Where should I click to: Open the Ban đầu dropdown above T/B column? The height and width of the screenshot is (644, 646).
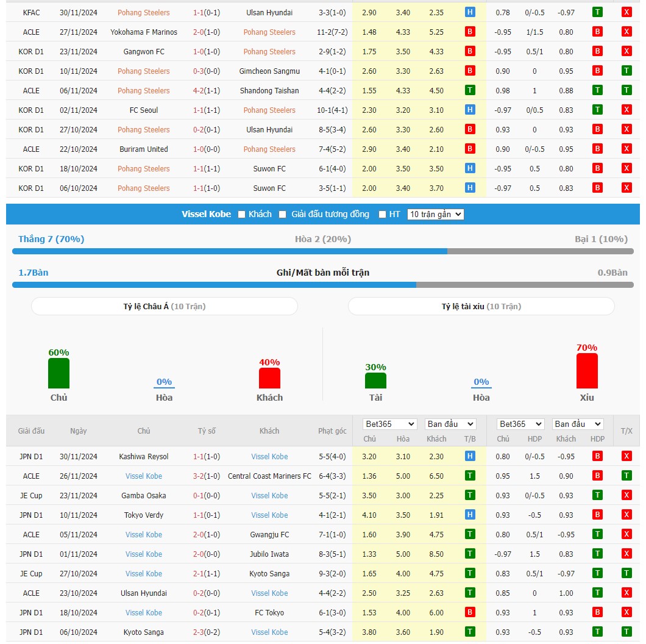(451, 424)
